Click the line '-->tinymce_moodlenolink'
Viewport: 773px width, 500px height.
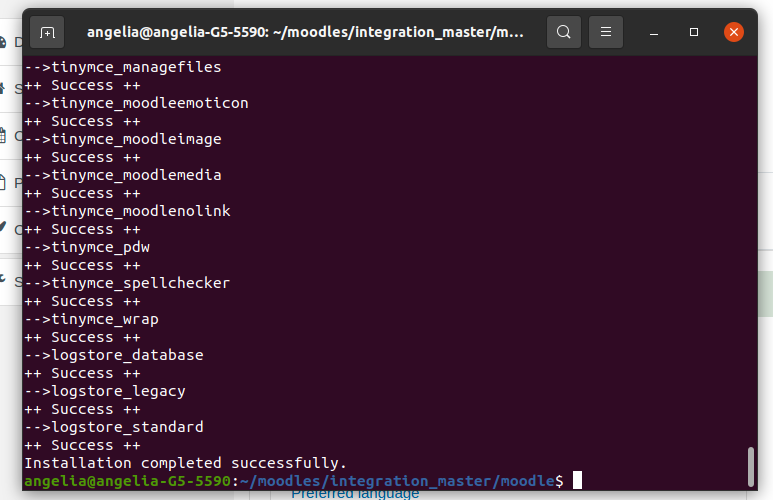127,211
